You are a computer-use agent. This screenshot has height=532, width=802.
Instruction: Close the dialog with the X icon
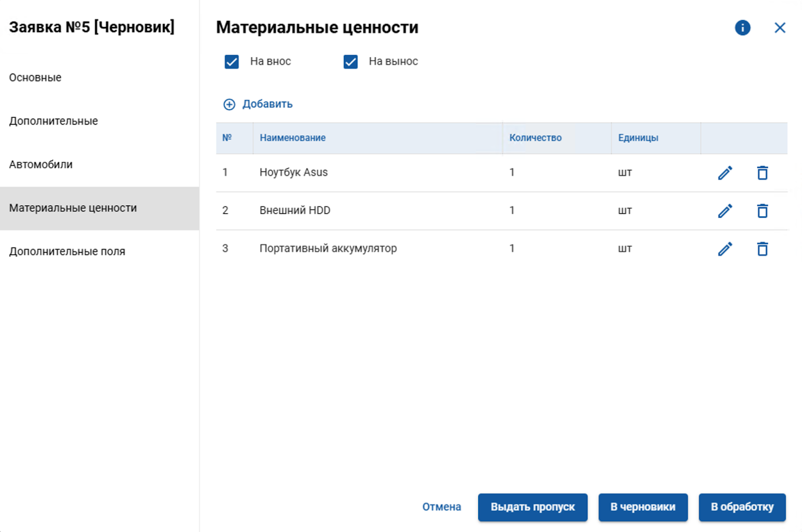click(780, 28)
